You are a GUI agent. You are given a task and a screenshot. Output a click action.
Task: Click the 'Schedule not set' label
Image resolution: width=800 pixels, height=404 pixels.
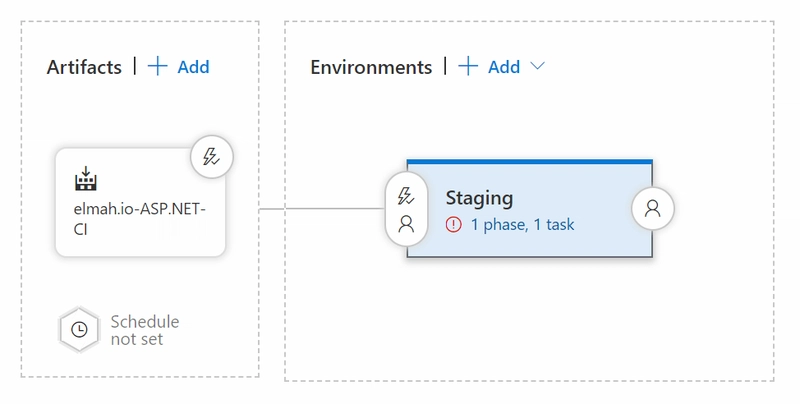pyautogui.click(x=145, y=330)
